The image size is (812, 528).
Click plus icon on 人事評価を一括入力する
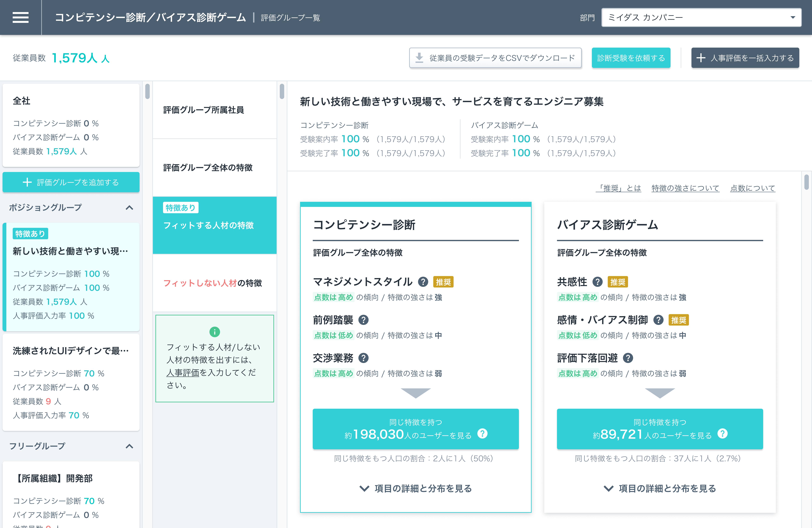[701, 58]
